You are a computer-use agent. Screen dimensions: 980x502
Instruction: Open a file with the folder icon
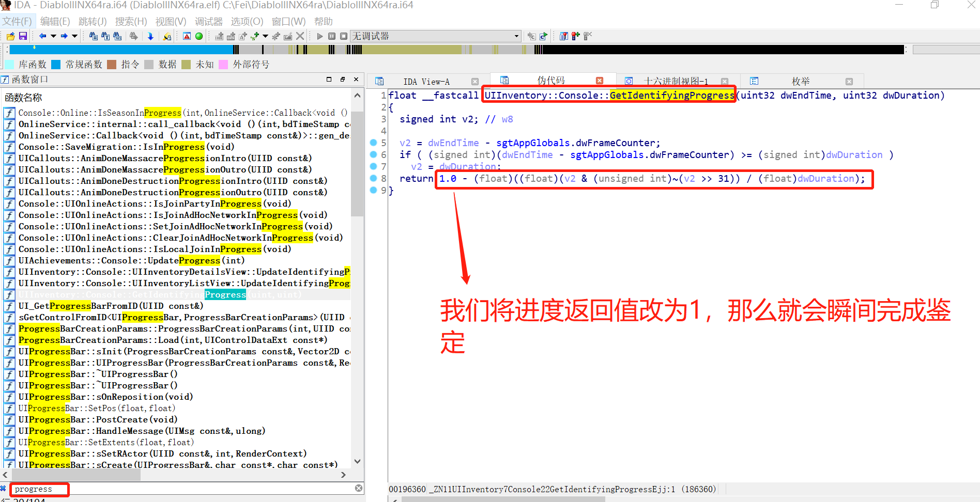[x=11, y=36]
